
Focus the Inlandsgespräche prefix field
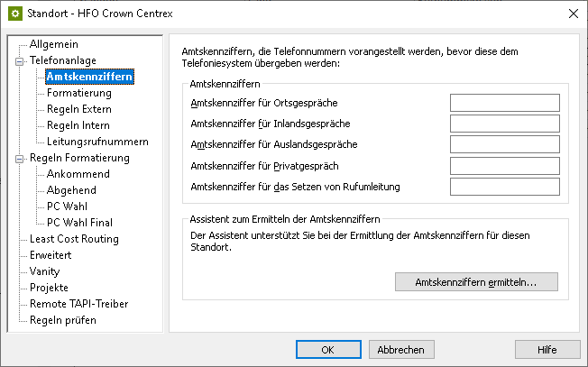pos(505,124)
